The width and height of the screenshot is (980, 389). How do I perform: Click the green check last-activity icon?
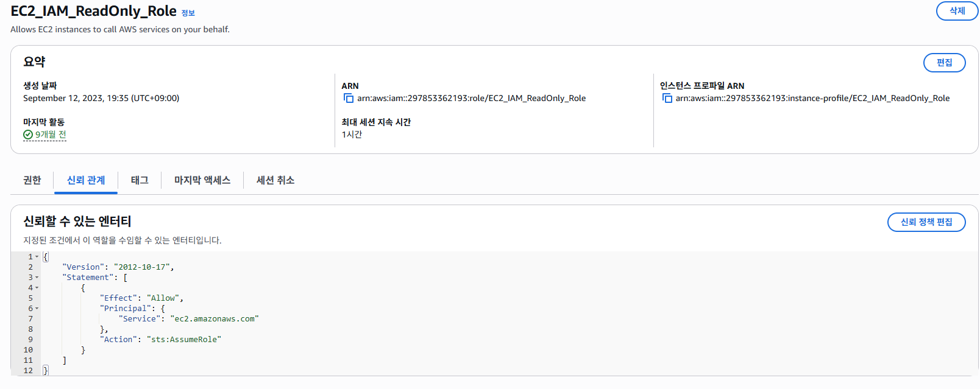point(28,135)
